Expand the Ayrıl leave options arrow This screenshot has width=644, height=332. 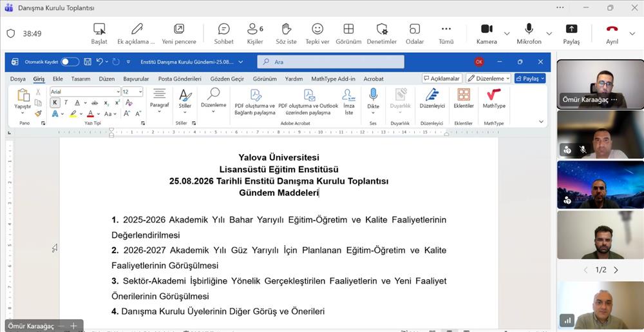point(632,34)
